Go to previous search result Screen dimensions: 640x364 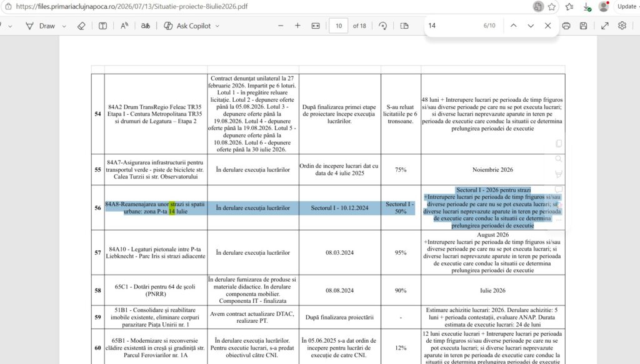514,26
